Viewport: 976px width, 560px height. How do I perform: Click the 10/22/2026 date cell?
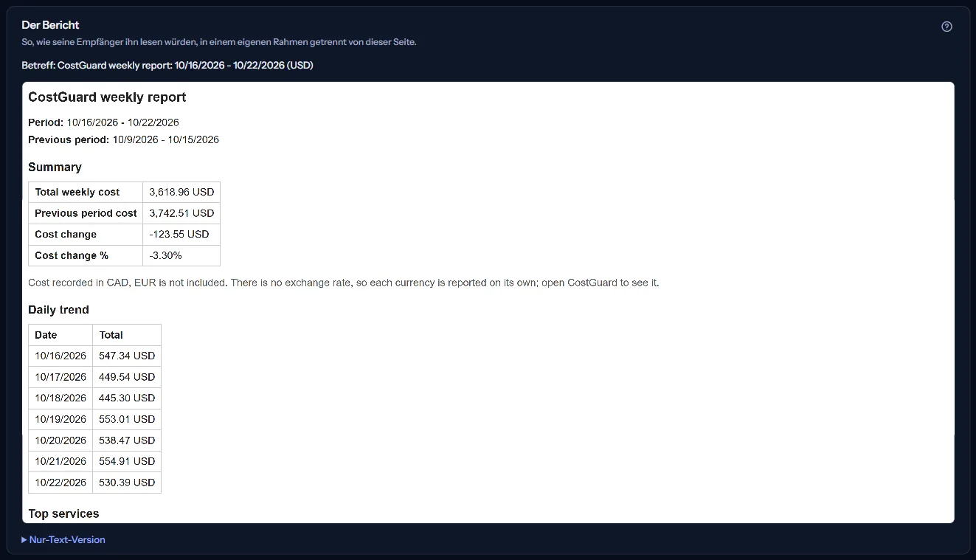(60, 483)
